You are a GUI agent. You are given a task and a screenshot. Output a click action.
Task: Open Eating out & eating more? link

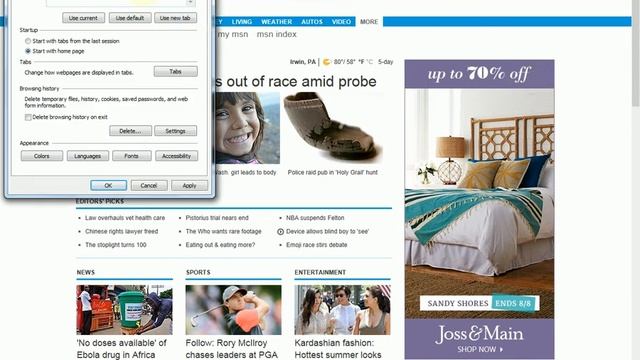click(x=220, y=245)
